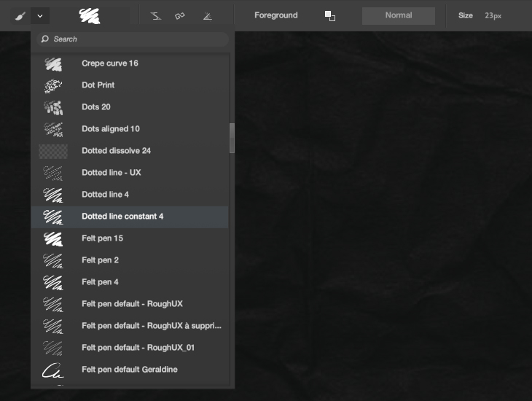The width and height of the screenshot is (532, 401).
Task: Click the Felt pen default Geraldine thumbnail
Action: click(x=53, y=370)
